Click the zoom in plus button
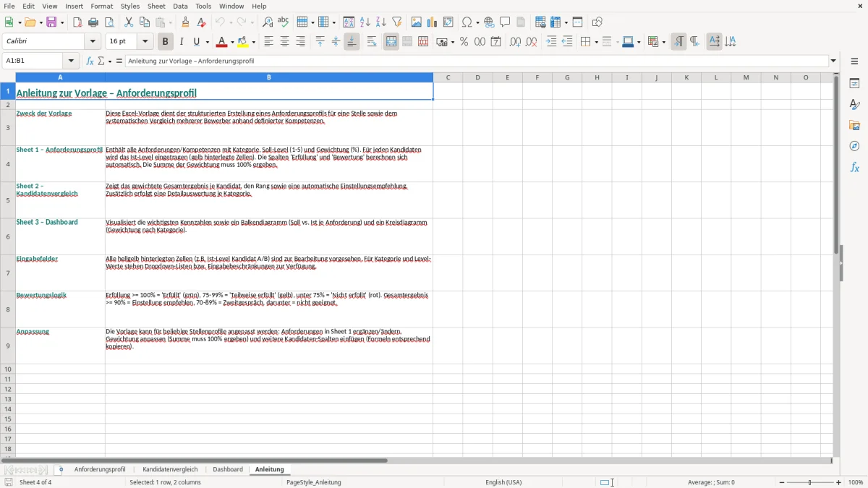The height and width of the screenshot is (488, 868). point(839,482)
